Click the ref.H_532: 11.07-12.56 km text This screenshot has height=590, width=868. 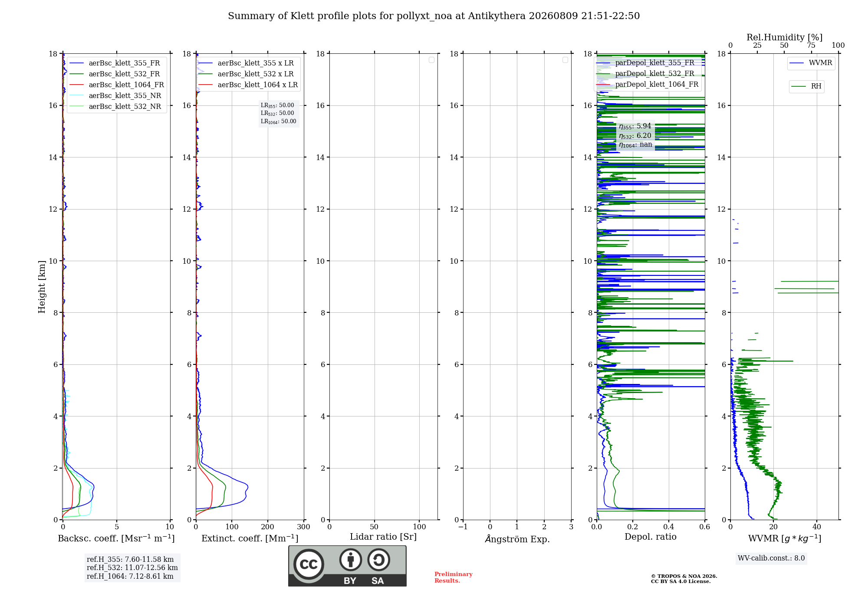click(132, 568)
